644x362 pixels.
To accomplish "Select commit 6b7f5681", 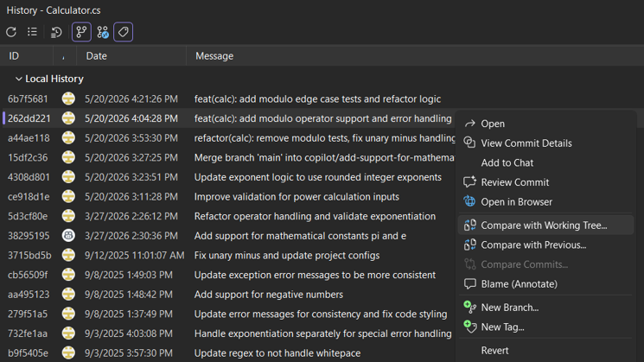I will click(28, 98).
